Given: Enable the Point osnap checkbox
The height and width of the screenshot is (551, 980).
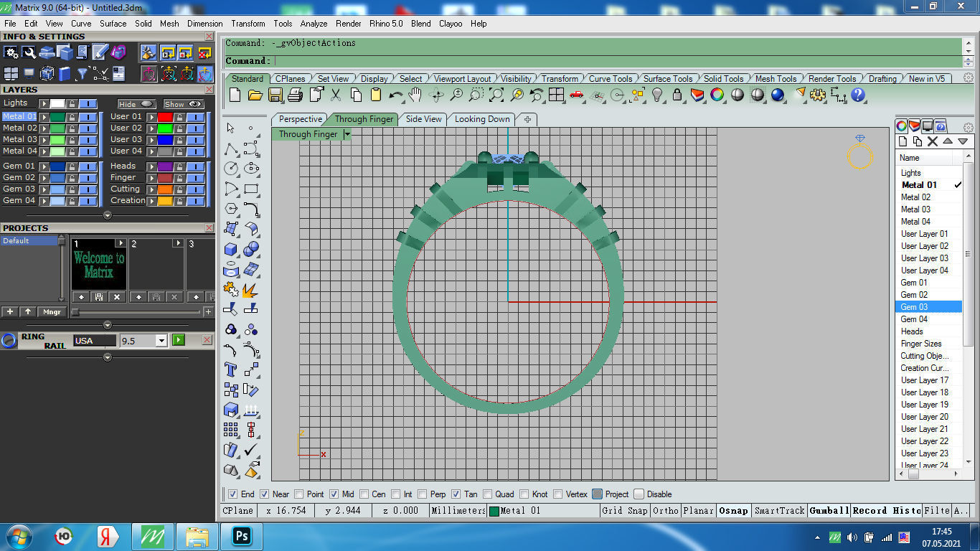Looking at the screenshot, I should point(298,494).
